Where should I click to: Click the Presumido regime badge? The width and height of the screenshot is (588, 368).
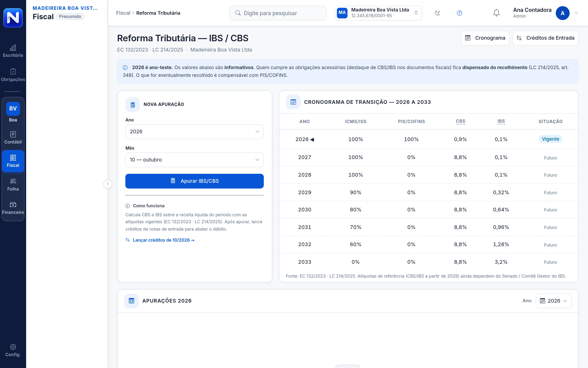click(x=70, y=16)
